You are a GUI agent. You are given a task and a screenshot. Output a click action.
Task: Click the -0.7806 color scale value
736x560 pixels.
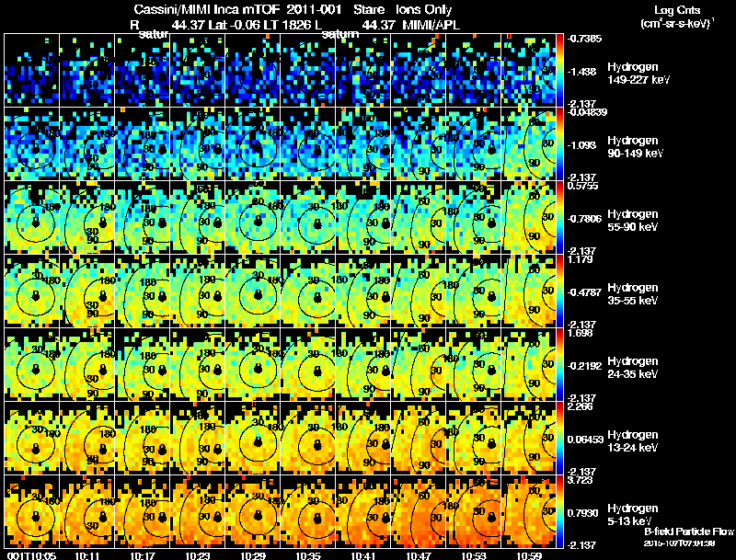584,219
